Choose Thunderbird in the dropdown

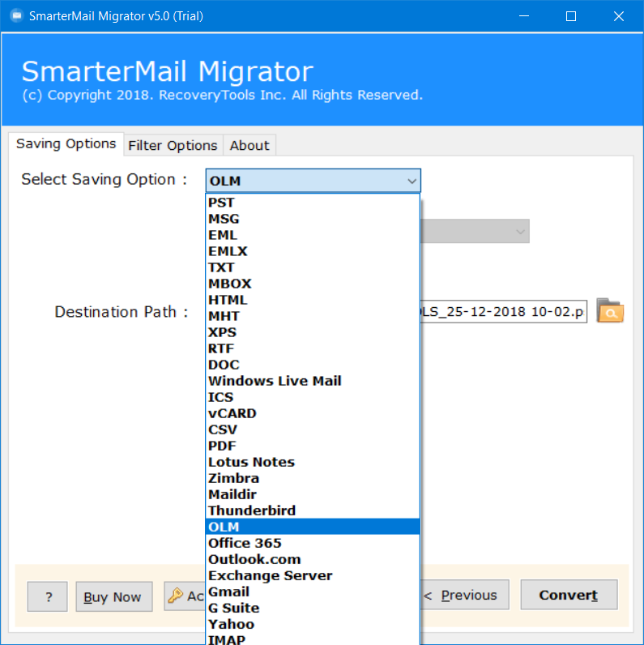[x=313, y=510]
